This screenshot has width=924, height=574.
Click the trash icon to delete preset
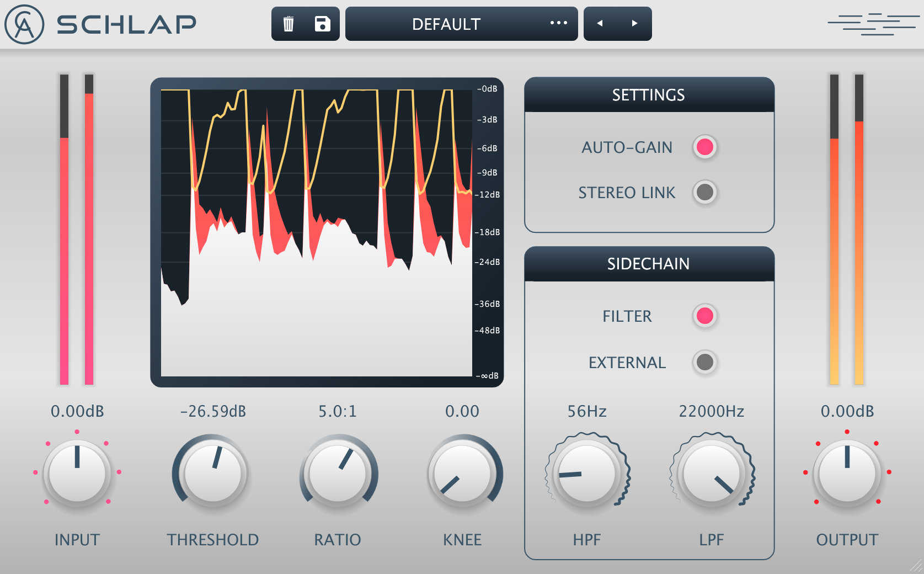(x=289, y=23)
